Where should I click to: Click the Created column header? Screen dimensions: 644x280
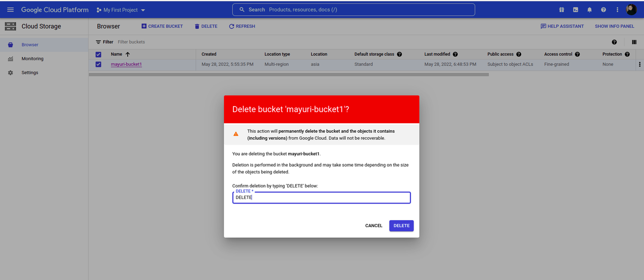click(209, 54)
